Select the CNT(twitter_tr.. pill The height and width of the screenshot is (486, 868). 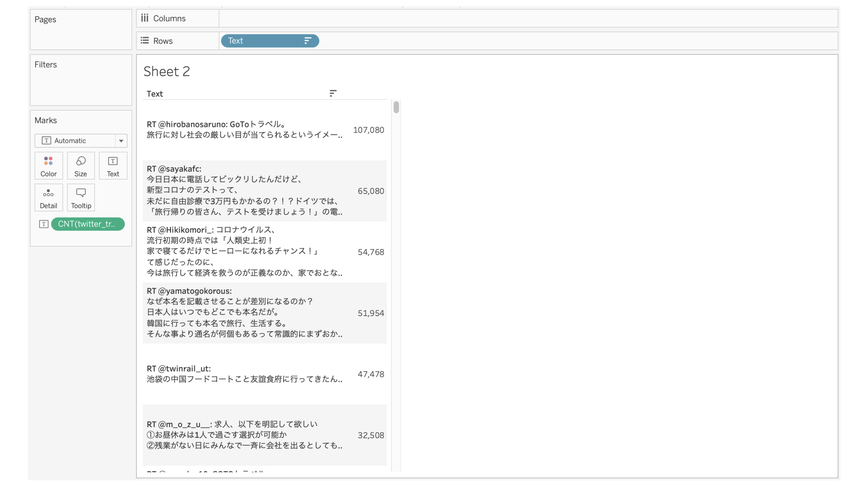point(88,224)
